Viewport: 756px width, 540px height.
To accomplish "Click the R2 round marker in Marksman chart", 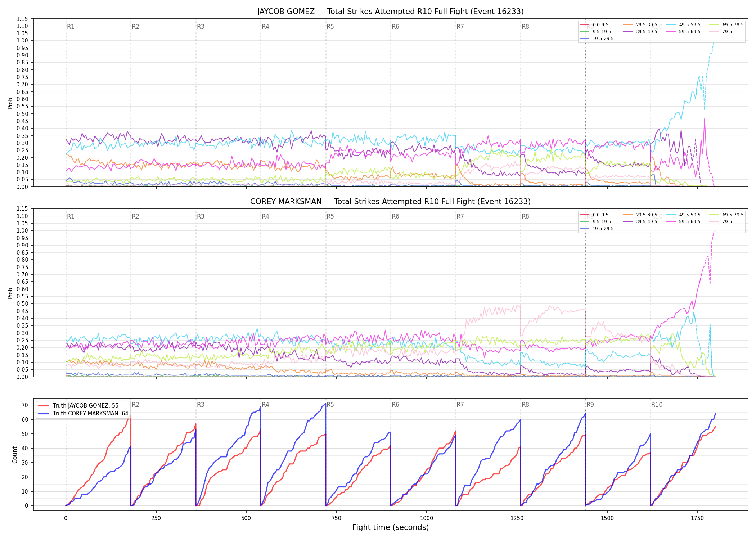I will tap(135, 216).
